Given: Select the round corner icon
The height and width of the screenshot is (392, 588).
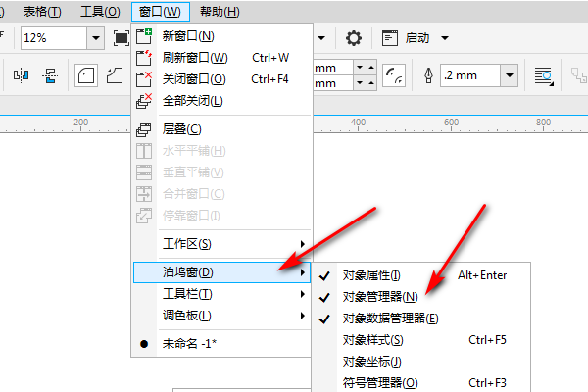Looking at the screenshot, I should tap(86, 75).
